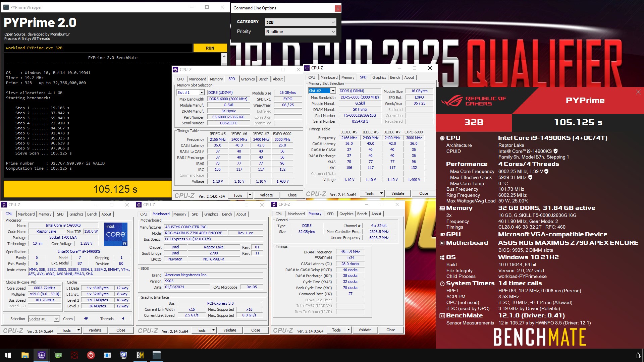Click the purple CPU-Z chip taskbar icon
Image resolution: width=644 pixels, height=362 pixels.
[x=41, y=355]
